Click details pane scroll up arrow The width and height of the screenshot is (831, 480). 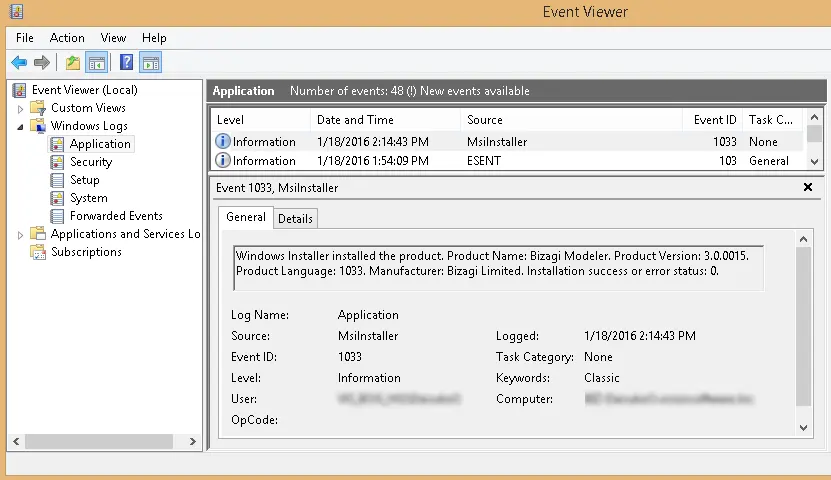[803, 239]
